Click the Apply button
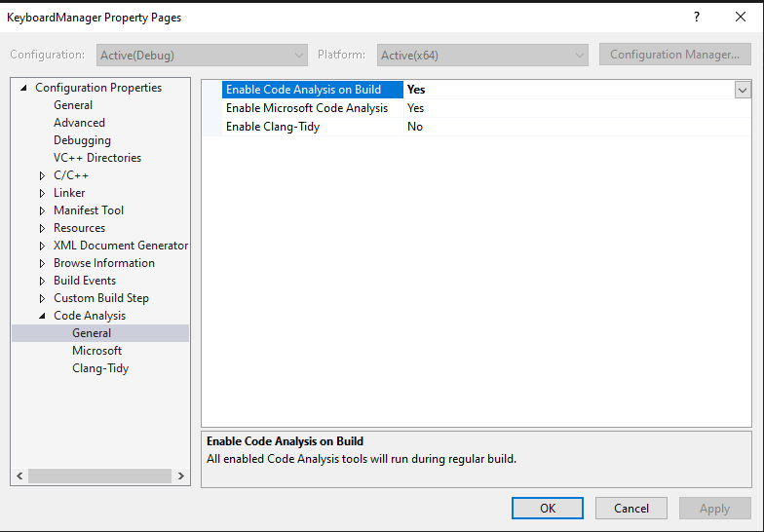Screen dimensions: 764x532 (x=715, y=509)
